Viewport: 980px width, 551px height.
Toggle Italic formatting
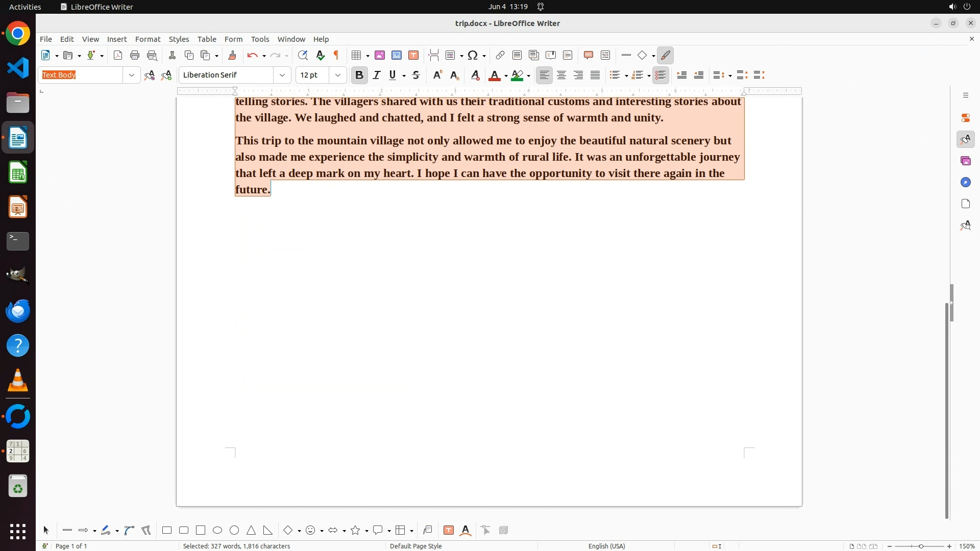(x=377, y=75)
